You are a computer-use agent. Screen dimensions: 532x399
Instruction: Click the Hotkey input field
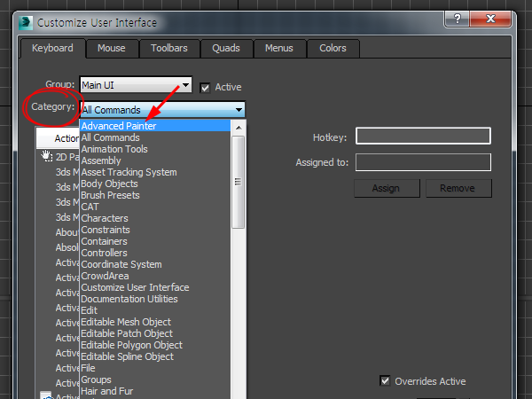(423, 136)
